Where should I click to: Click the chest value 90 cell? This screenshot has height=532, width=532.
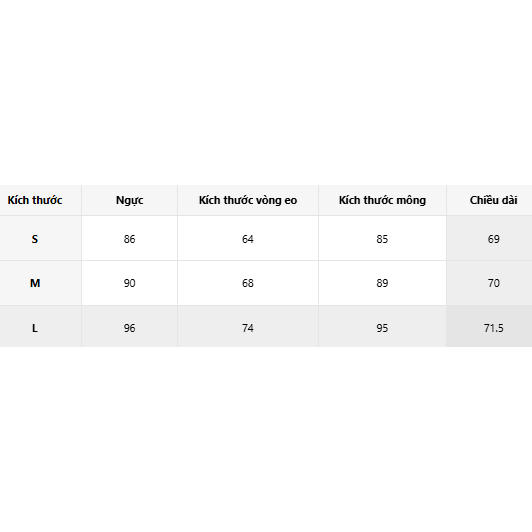(x=129, y=283)
